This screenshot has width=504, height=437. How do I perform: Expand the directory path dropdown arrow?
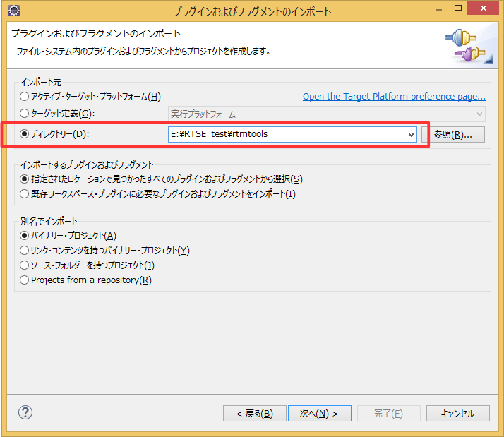tap(411, 134)
